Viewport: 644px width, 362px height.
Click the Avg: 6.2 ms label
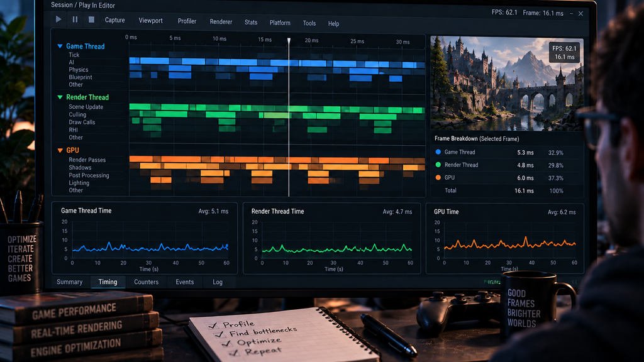[x=562, y=212]
